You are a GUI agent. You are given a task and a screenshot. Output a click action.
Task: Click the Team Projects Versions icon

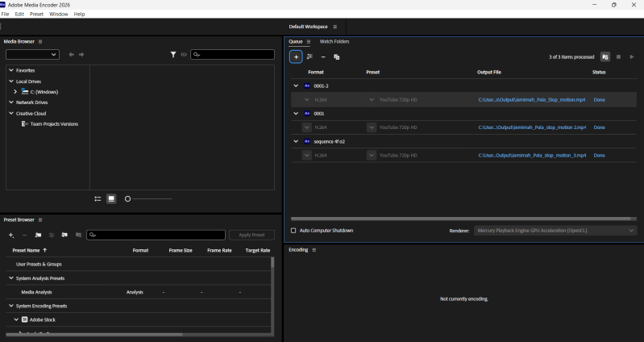[x=25, y=123]
